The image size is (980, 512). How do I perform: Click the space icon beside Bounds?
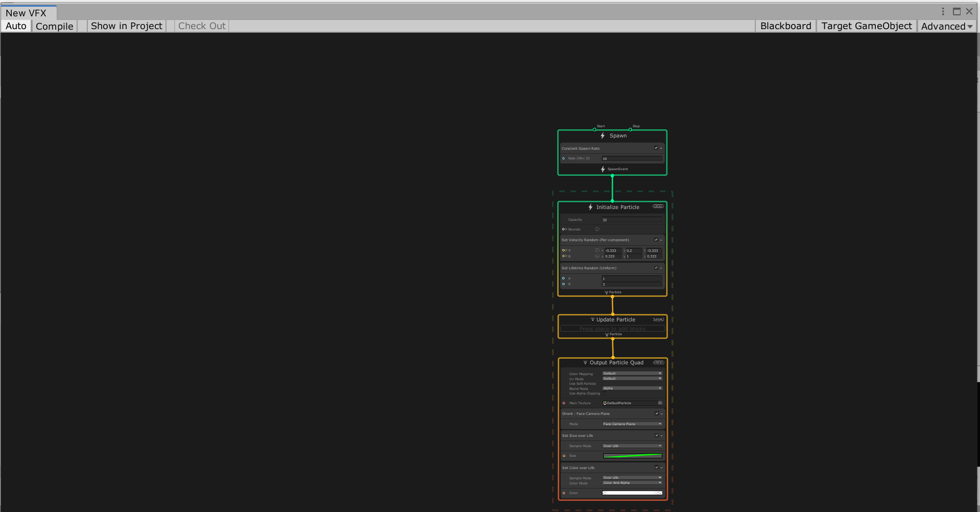[x=597, y=229]
